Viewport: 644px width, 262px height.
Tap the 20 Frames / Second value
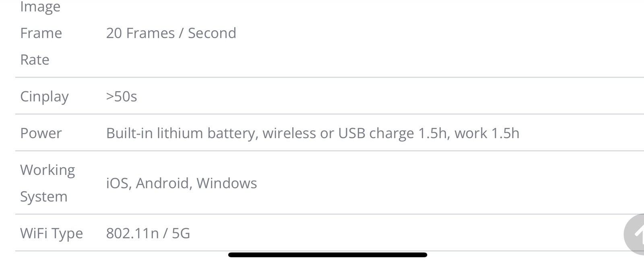tap(171, 33)
